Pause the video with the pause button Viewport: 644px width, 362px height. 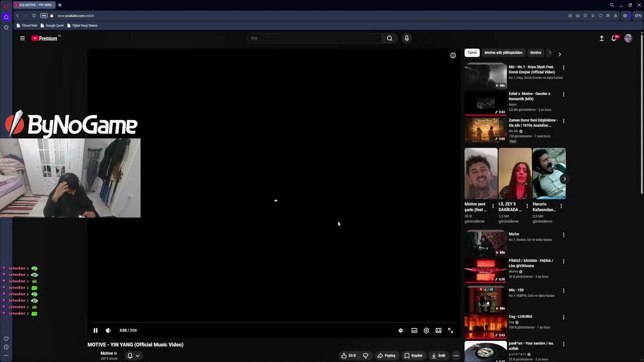pyautogui.click(x=95, y=330)
